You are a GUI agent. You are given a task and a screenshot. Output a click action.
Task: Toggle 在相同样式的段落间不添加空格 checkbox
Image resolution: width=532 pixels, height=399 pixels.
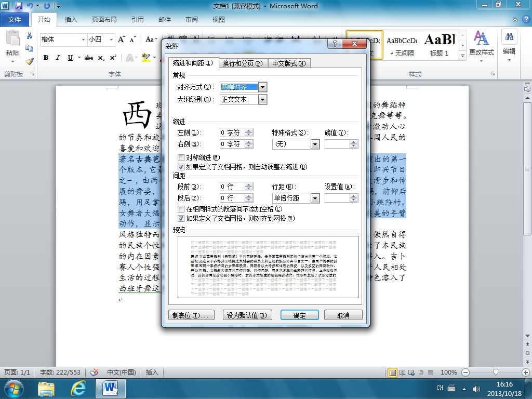point(181,209)
